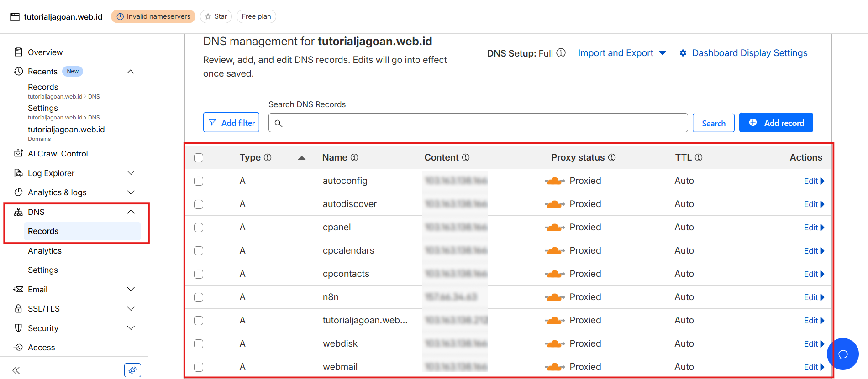Click the TTL column info icon
The width and height of the screenshot is (868, 379).
tap(699, 157)
